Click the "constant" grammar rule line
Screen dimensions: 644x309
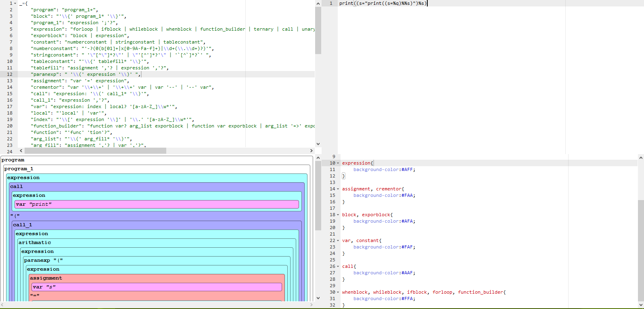click(118, 42)
